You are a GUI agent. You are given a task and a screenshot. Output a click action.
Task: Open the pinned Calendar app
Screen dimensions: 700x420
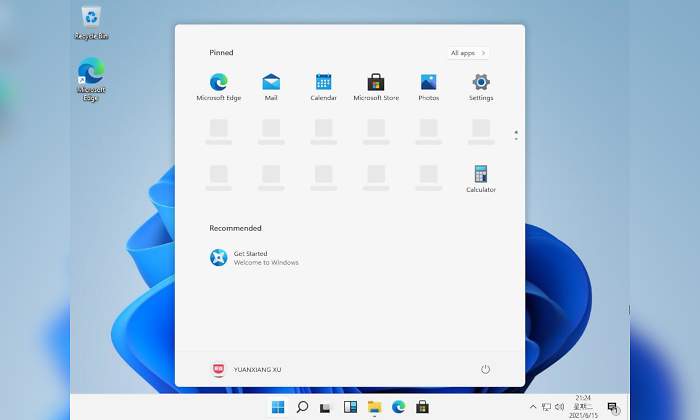323,87
